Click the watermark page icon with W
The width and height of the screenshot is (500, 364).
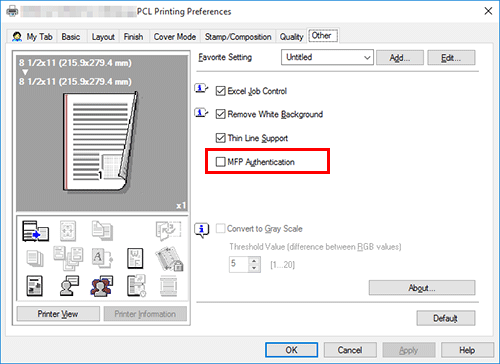(135, 258)
